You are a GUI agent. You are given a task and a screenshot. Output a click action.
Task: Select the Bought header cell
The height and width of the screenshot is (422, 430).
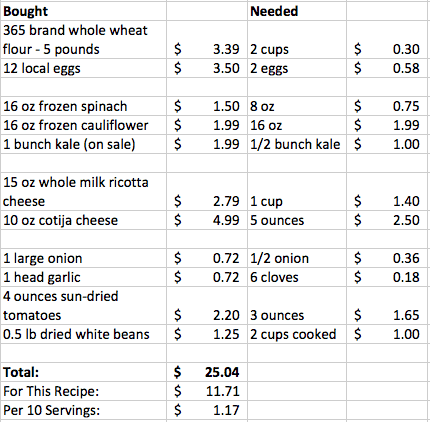coord(83,11)
